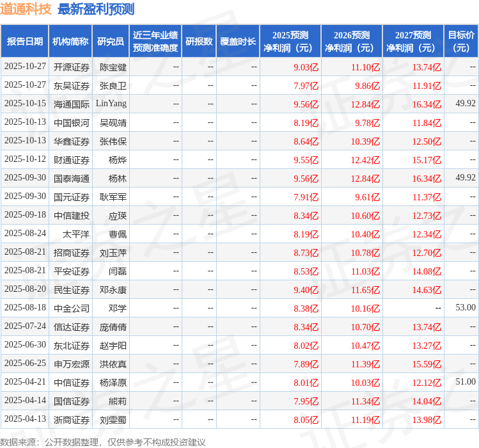479x448 pixels.
Task: Click 2027 forecast value 13.98亿
Action: (x=427, y=420)
